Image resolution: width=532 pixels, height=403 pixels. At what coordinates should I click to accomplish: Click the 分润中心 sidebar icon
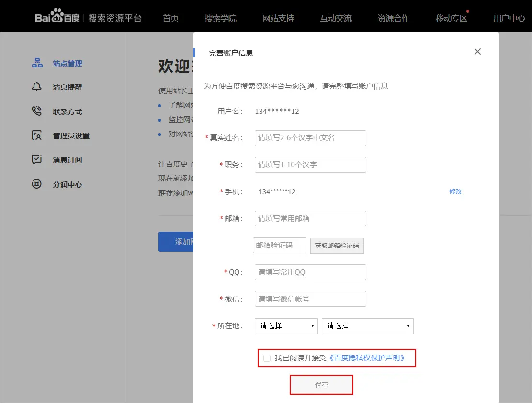[x=37, y=184]
